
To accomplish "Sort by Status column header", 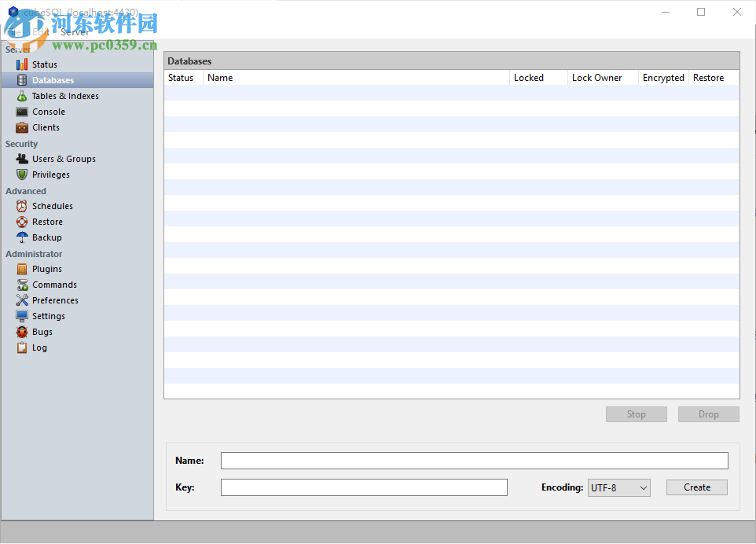I will point(183,78).
